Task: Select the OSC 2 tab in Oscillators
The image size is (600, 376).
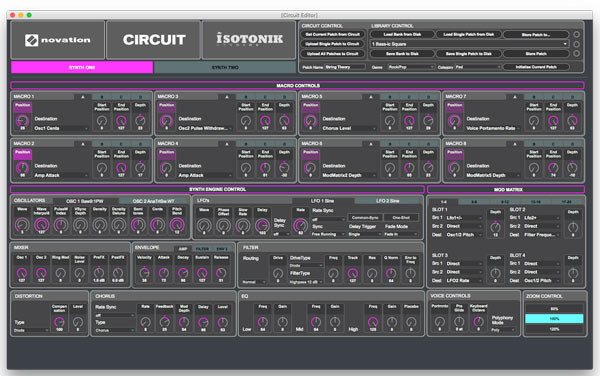Action: coord(153,201)
